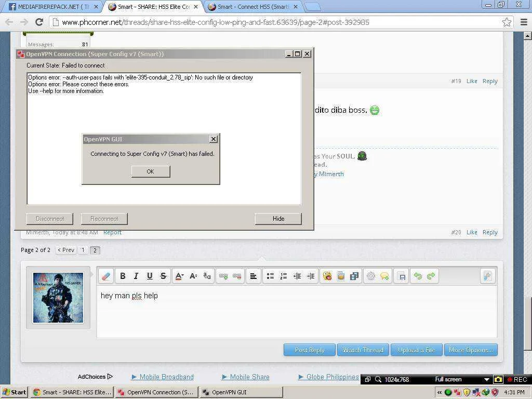Click Hide in OpenVPN Connection window
Image resolution: width=532 pixels, height=399 pixels.
pyautogui.click(x=278, y=219)
